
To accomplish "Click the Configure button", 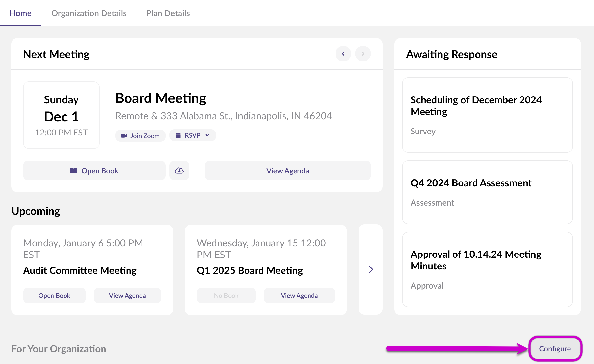I will [555, 348].
